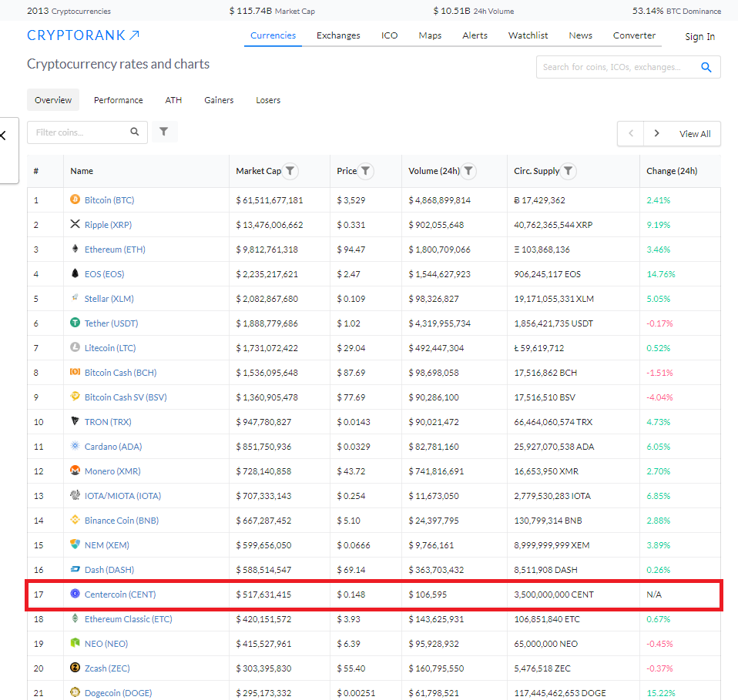Click the Tether green logo icon

pos(75,322)
